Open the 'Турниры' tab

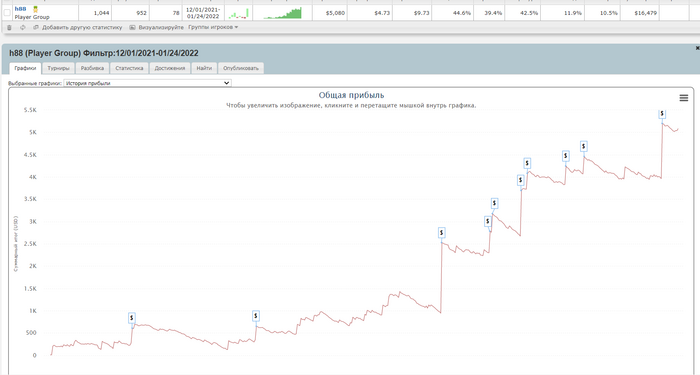(x=58, y=68)
